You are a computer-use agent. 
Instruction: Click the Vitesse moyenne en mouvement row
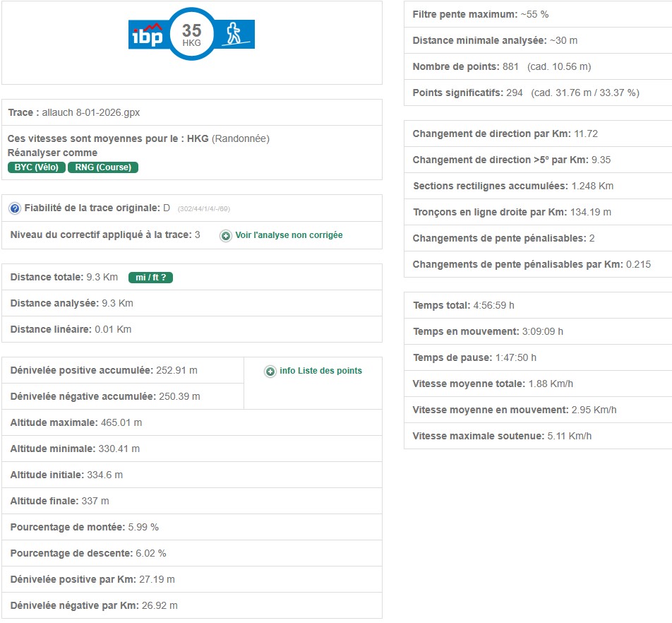click(536, 410)
